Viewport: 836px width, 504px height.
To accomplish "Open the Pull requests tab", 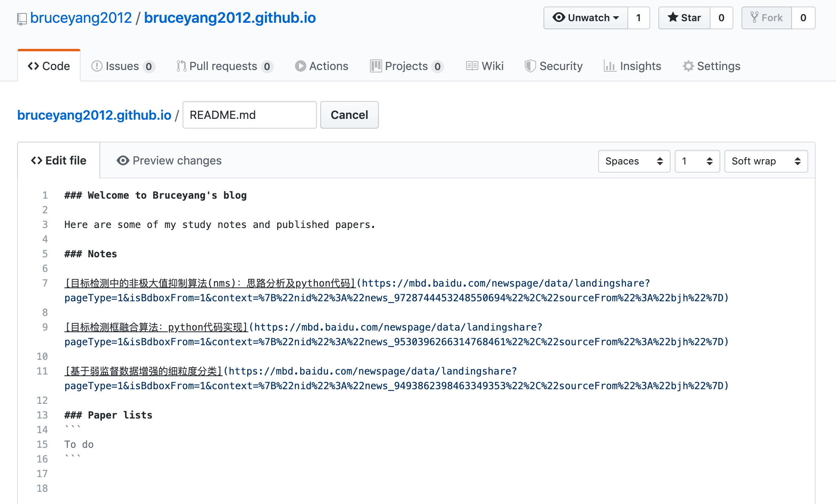I will coord(224,66).
